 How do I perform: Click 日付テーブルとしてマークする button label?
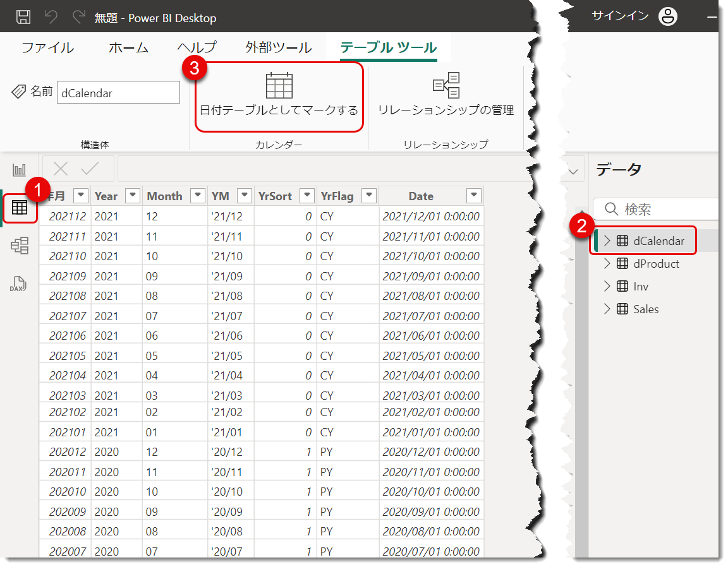pos(279,110)
